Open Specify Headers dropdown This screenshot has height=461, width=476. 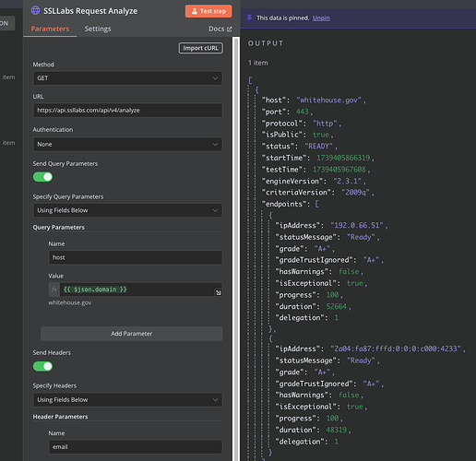127,400
